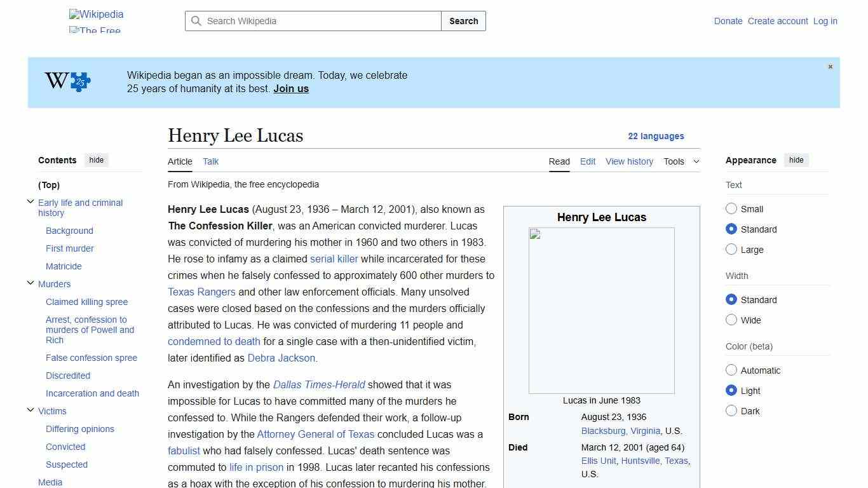Click the Wikipedia logo
The height and width of the screenshot is (488, 868).
95,14
